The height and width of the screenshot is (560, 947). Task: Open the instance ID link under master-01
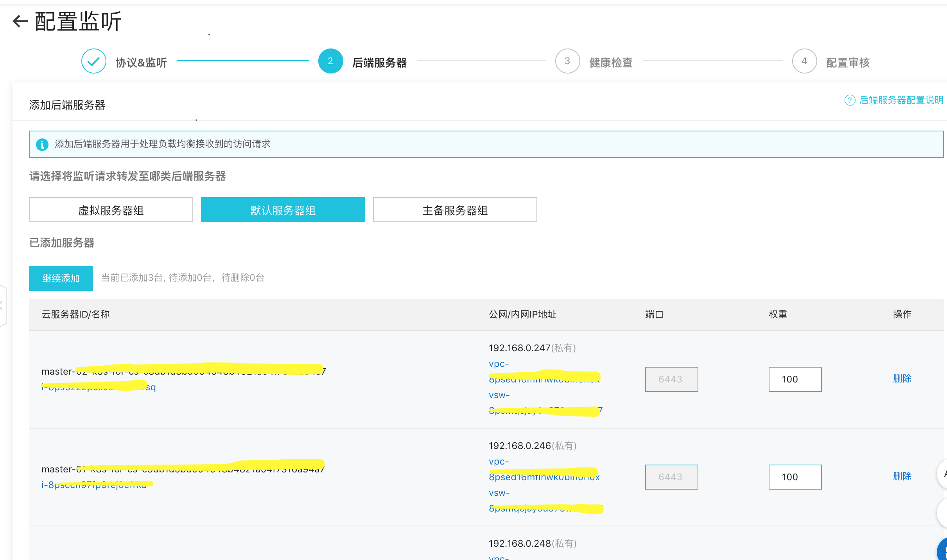pos(94,485)
